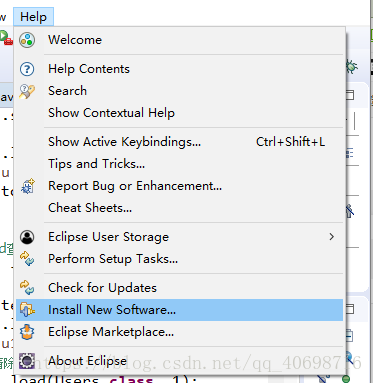The width and height of the screenshot is (373, 383).
Task: Click the Eclipse User Storage avatar icon
Action: point(27,237)
